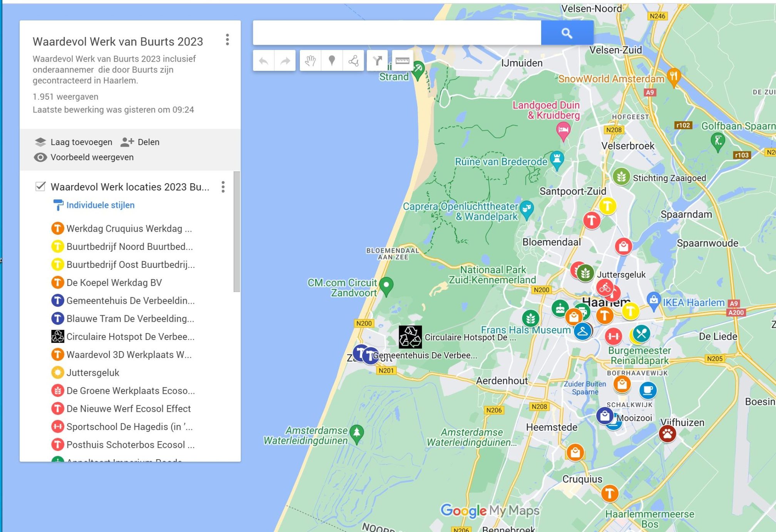Screen dimensions: 776x532
Task: Click the blue clothes hanger marker
Action: click(582, 331)
